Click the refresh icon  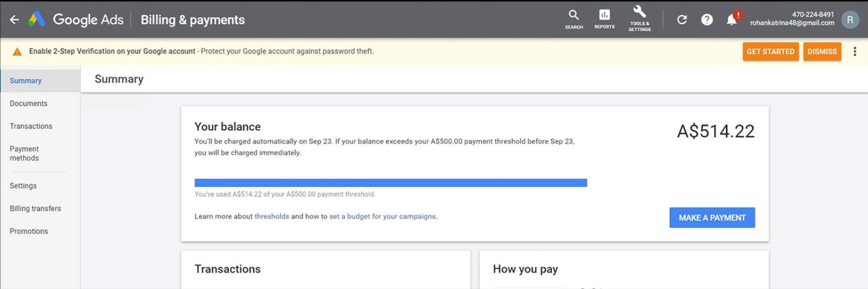click(x=682, y=20)
